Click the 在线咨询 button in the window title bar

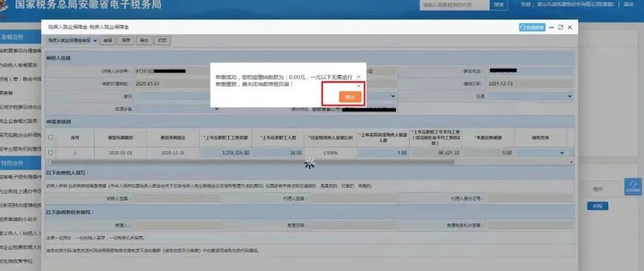[x=532, y=27]
